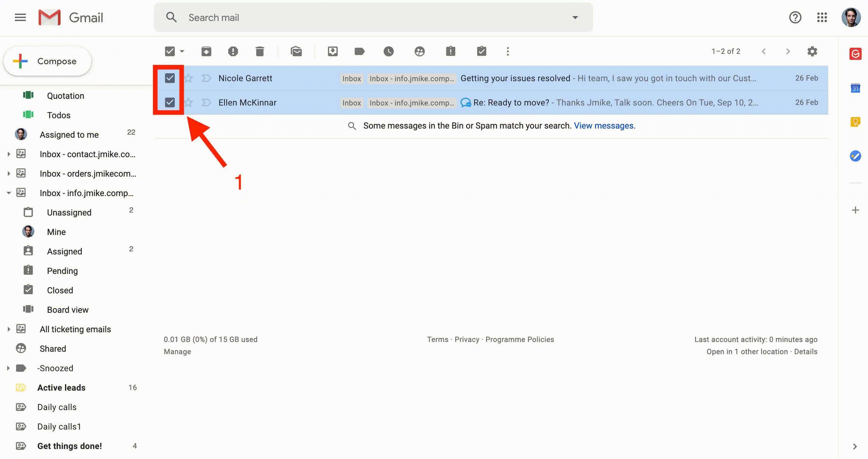The height and width of the screenshot is (459, 868).
Task: Open the Re: Ready to move? email
Action: point(511,102)
